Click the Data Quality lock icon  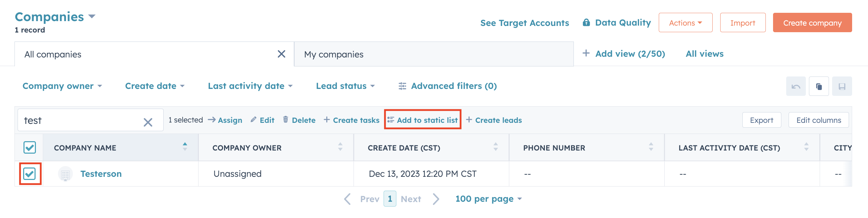coord(587,22)
